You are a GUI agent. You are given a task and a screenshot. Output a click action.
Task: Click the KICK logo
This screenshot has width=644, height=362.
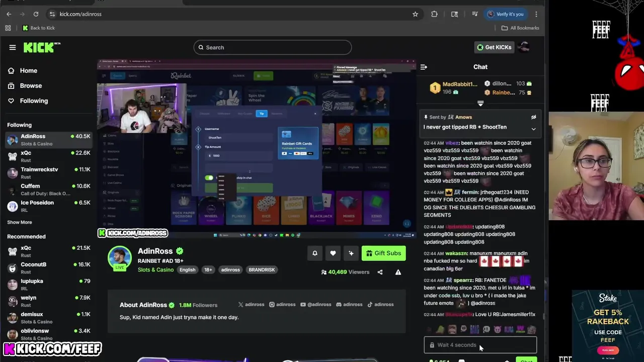pyautogui.click(x=42, y=47)
